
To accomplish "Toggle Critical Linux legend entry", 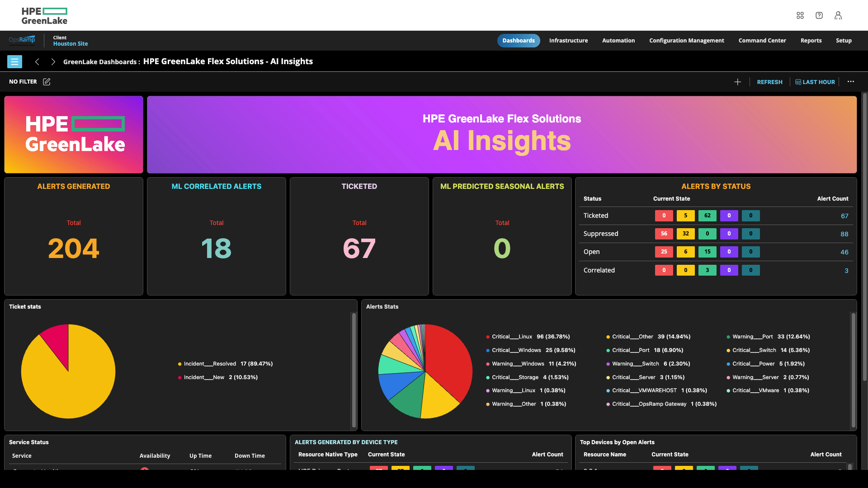I will point(528,337).
